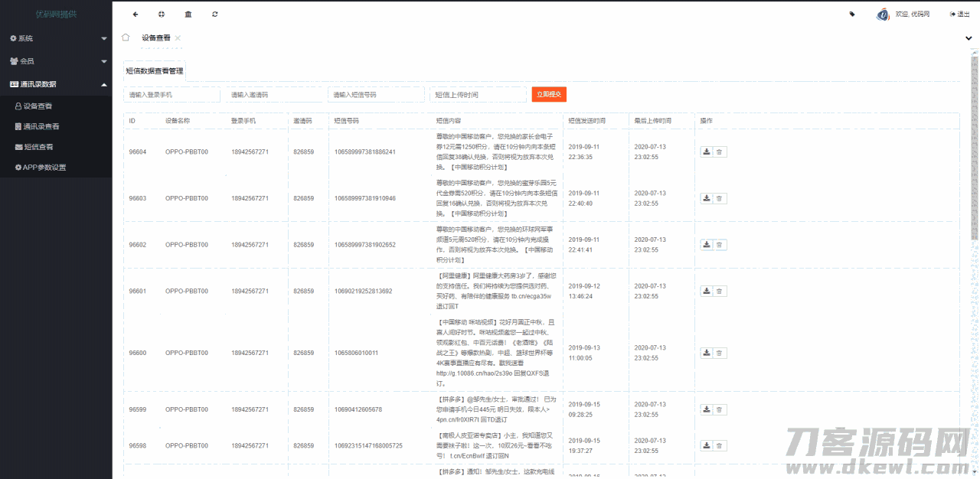The height and width of the screenshot is (479, 980).
Task: Open tab options chevron at far right
Action: [x=969, y=37]
